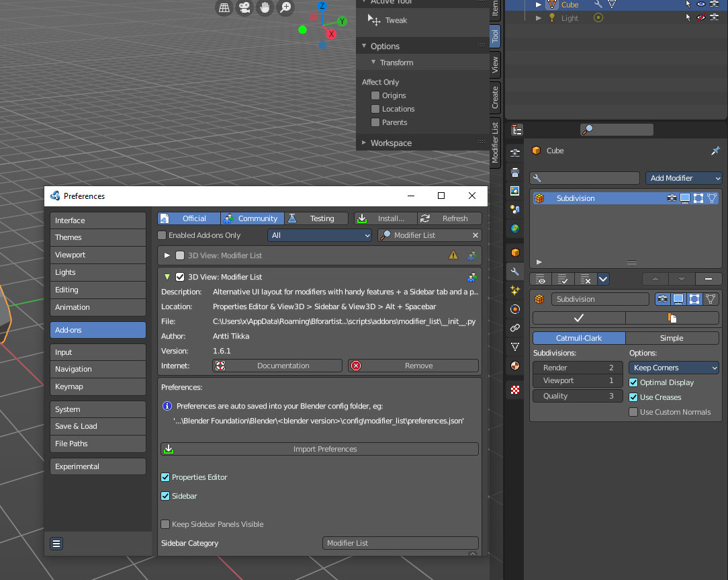Toggle the Light object's visibility eye
The height and width of the screenshot is (580, 728).
[701, 17]
